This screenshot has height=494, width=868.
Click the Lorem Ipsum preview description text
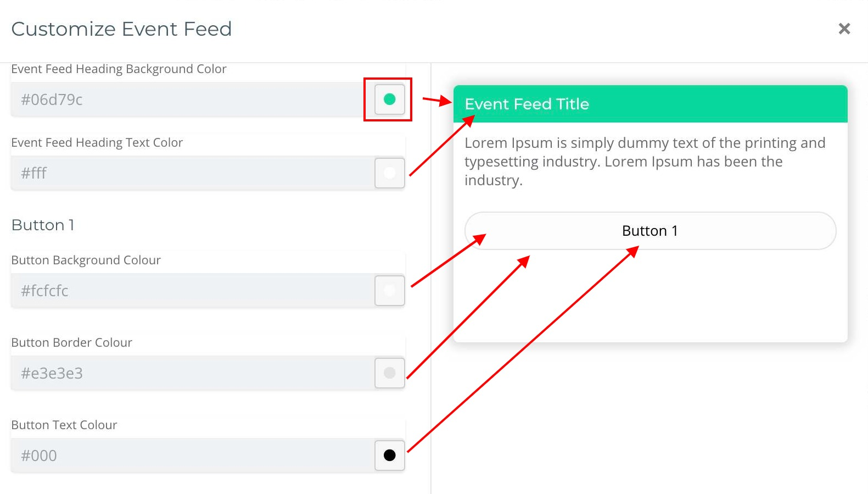tap(645, 161)
